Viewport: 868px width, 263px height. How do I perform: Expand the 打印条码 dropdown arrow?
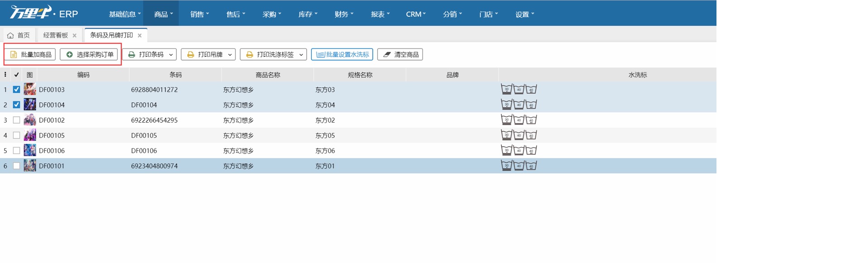coord(171,55)
